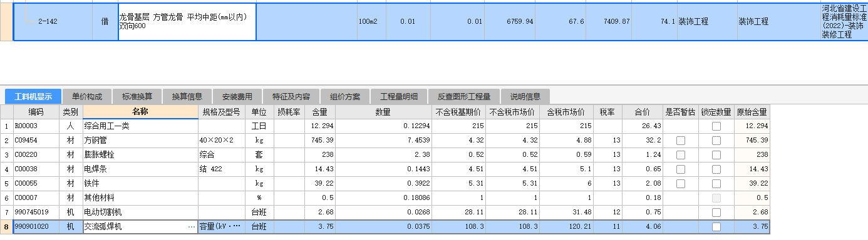Click the 含税市场价 column header
The image size is (868, 240).
tap(566, 112)
